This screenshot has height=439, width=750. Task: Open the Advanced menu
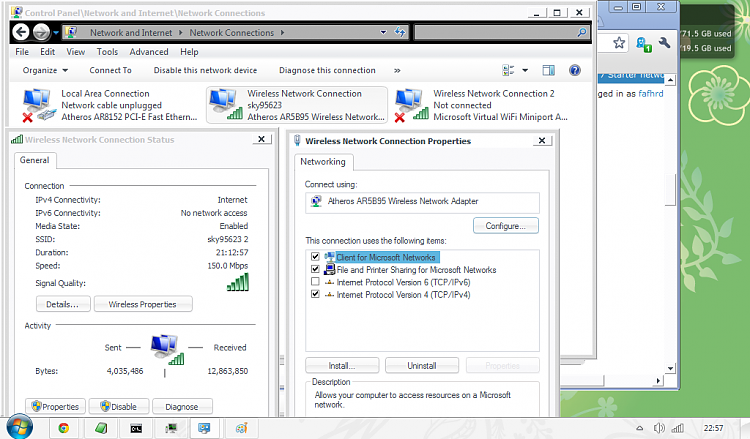coord(149,52)
